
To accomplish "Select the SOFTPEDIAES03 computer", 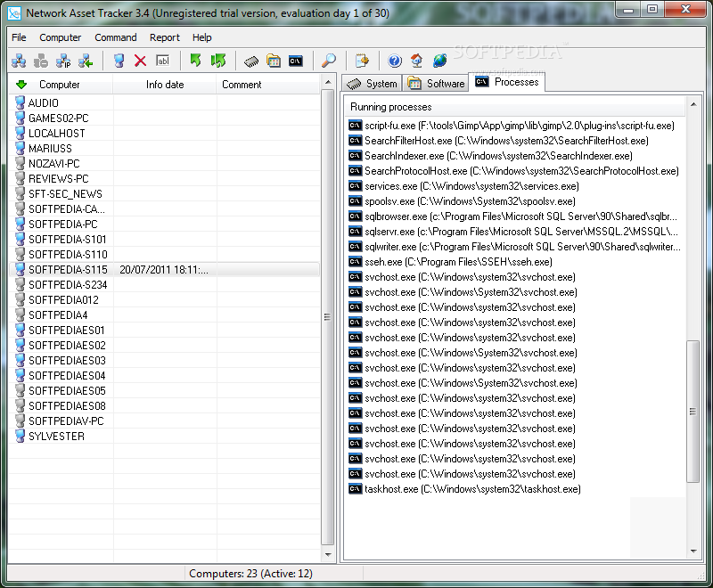I will 164,360.
